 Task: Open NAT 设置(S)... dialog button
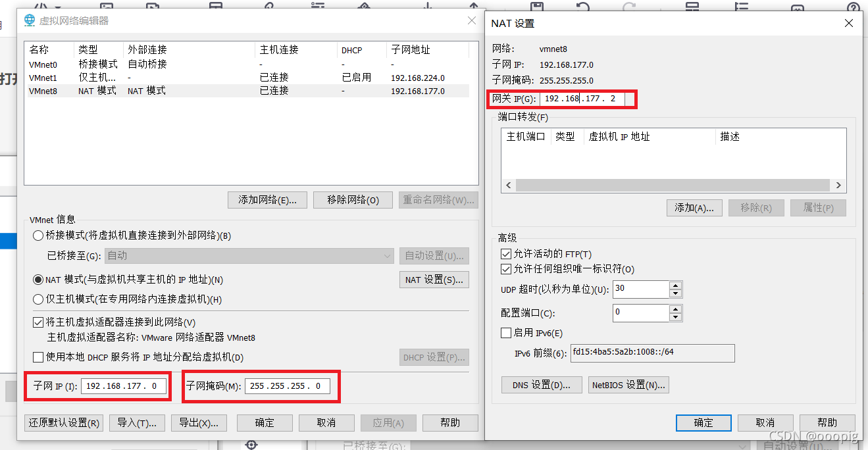point(434,280)
